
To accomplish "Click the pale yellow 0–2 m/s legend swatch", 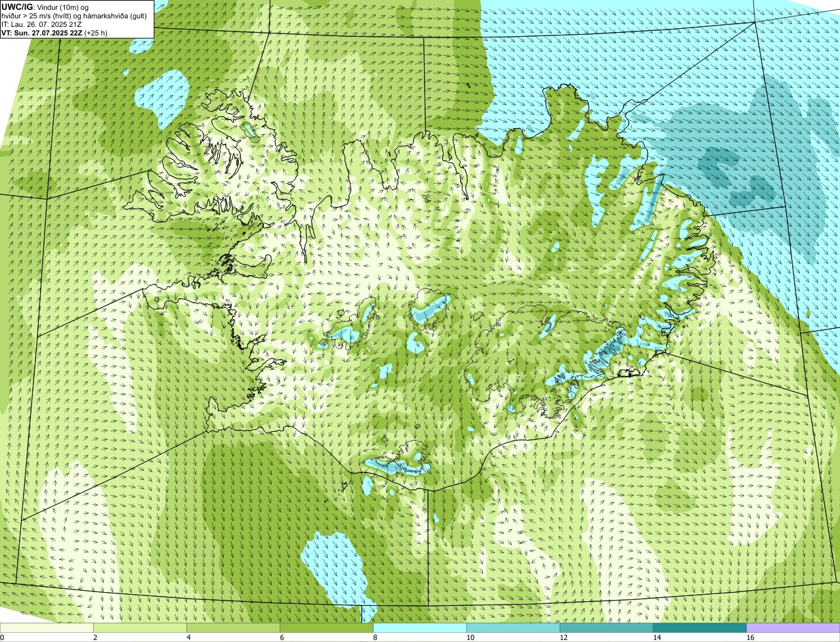I will coord(47,628).
